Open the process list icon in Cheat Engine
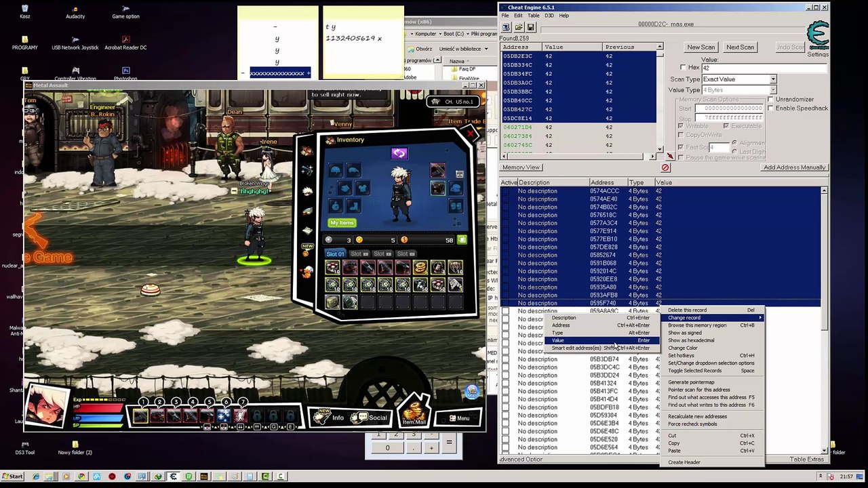Viewport: 868px width, 488px height. click(x=506, y=27)
